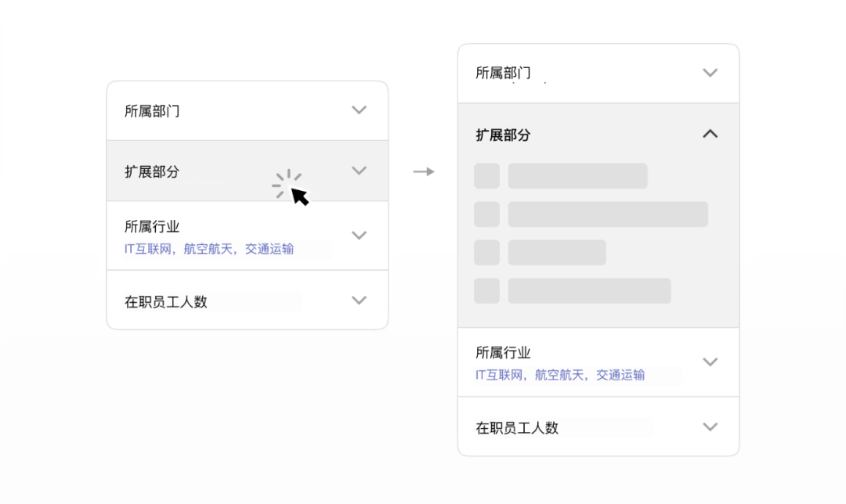Select the shortest placeholder option bar under 扩展部分
The image size is (846, 504).
pos(557,253)
